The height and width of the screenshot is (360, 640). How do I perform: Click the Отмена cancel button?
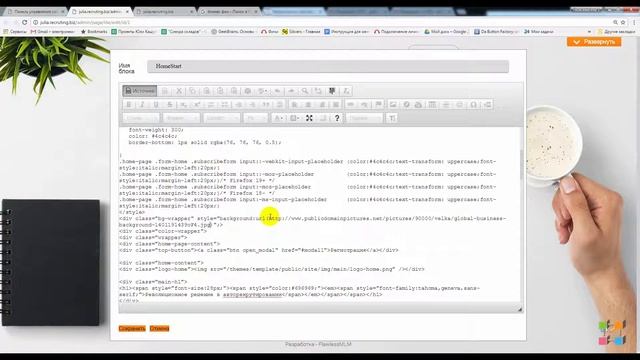coord(159,328)
